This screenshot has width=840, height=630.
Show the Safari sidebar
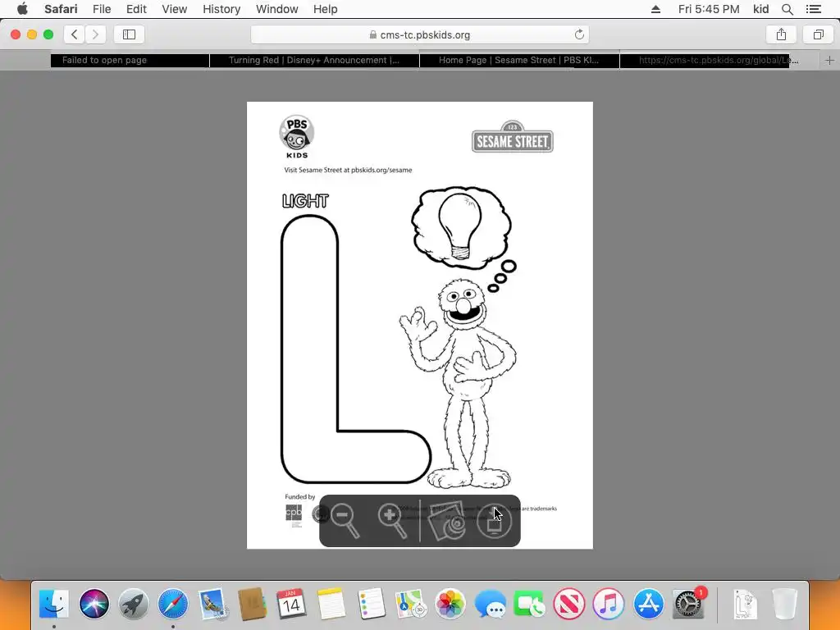pyautogui.click(x=129, y=34)
